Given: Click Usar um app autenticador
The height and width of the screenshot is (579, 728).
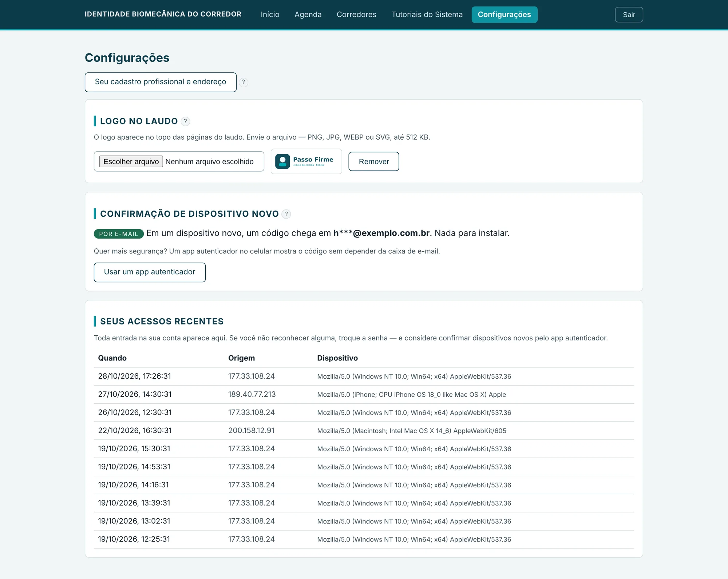Looking at the screenshot, I should pos(150,272).
